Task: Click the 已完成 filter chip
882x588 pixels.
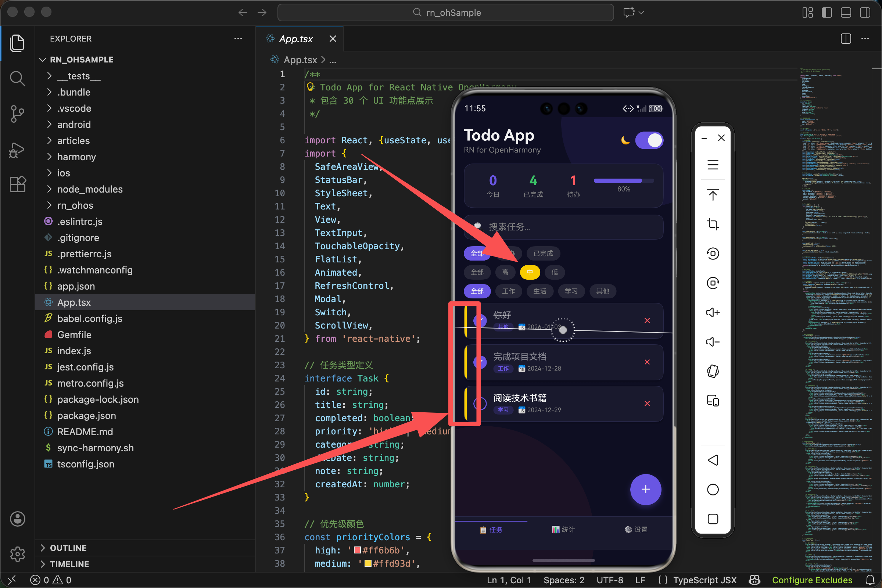Action: click(x=543, y=254)
